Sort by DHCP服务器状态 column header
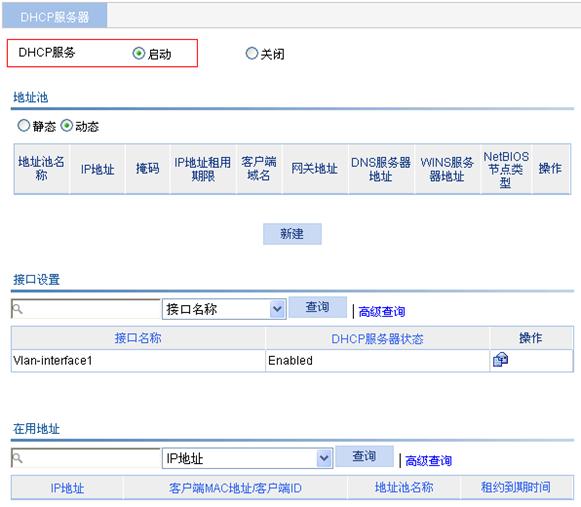 click(377, 339)
